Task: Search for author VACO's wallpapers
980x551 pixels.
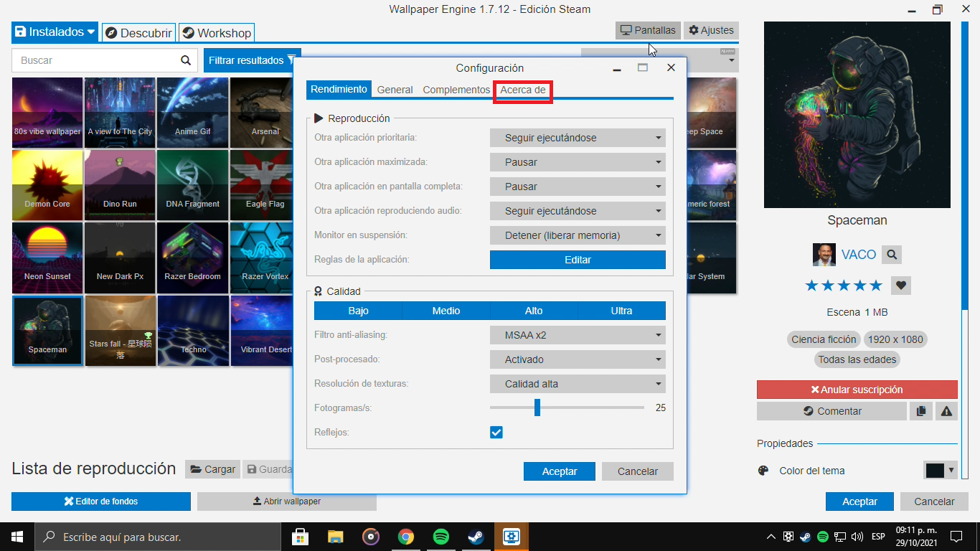Action: 892,254
